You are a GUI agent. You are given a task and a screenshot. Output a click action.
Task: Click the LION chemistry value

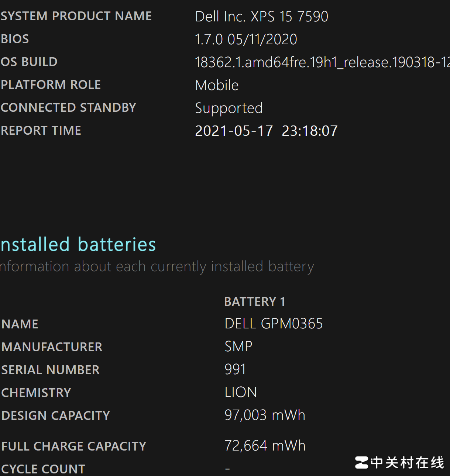[241, 392]
